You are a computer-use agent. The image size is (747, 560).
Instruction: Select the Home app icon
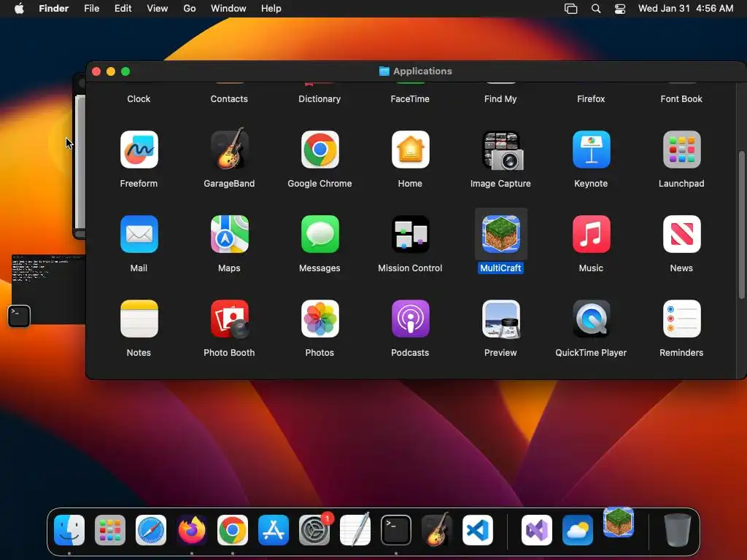coord(410,149)
